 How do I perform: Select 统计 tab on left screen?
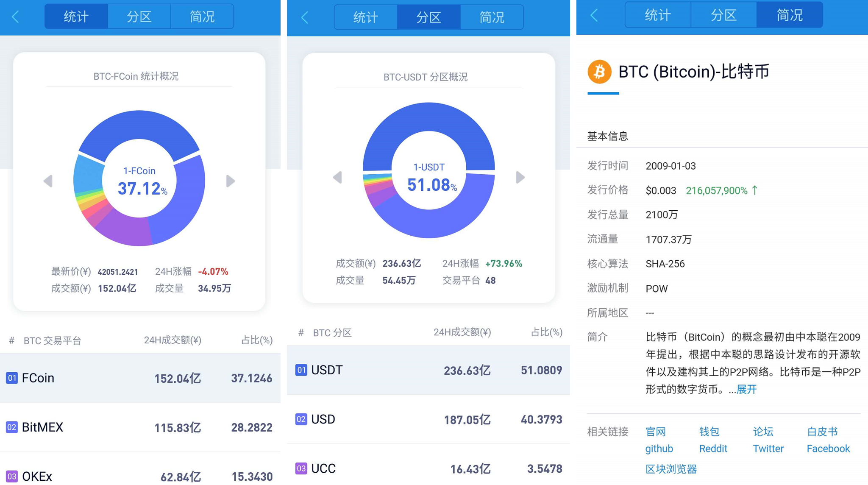click(x=76, y=17)
